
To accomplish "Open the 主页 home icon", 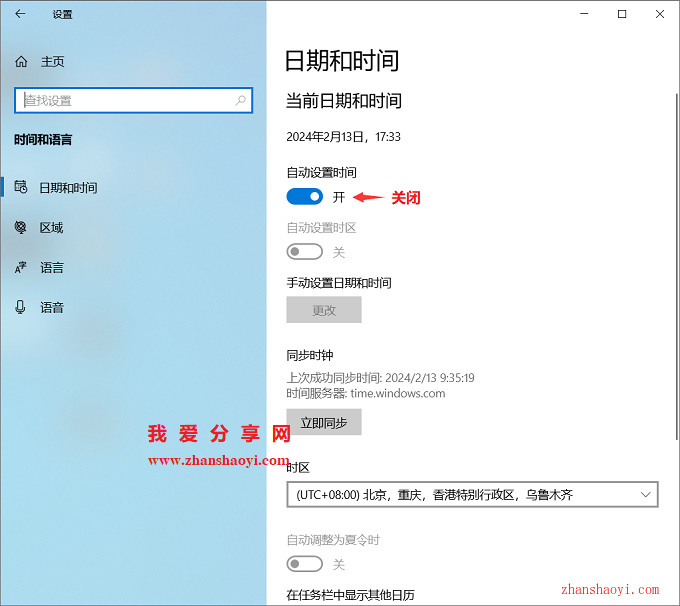I will pos(21,62).
